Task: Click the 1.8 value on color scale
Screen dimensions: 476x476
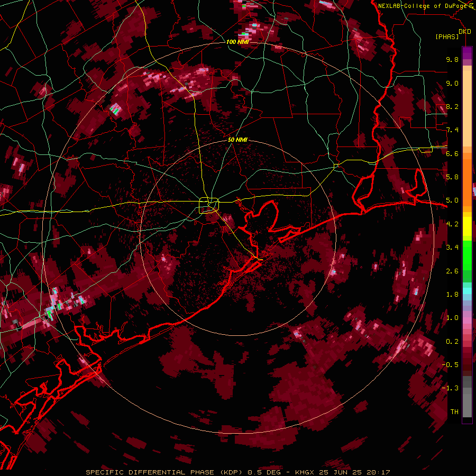Action: pyautogui.click(x=452, y=295)
